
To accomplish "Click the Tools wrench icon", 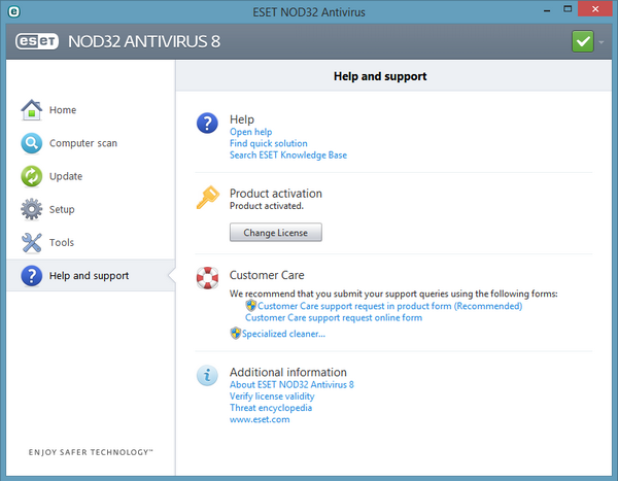I will [32, 242].
